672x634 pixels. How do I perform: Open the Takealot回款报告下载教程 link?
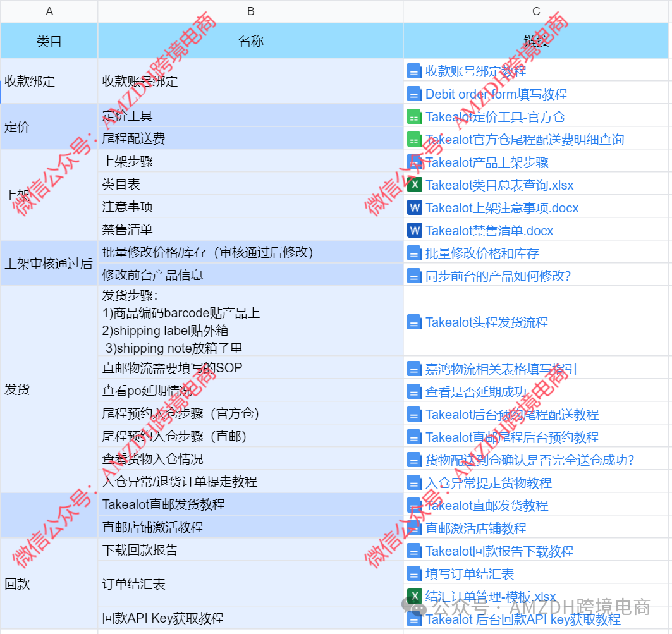coord(499,551)
